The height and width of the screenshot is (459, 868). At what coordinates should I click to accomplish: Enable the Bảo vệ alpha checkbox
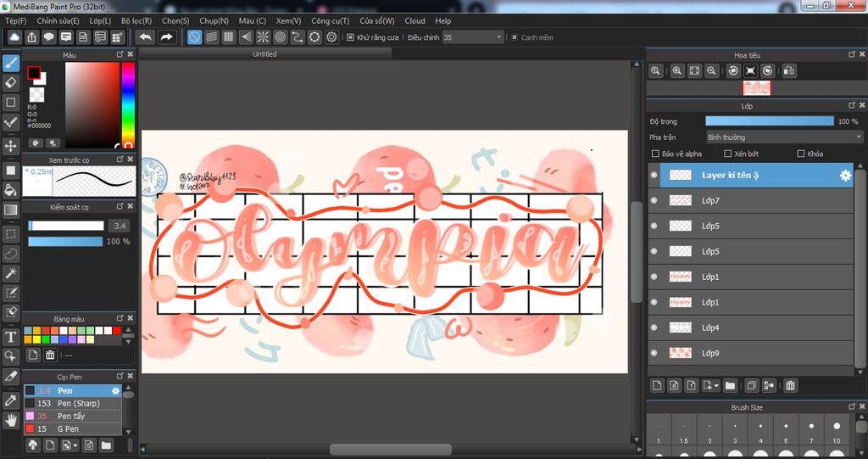click(655, 154)
